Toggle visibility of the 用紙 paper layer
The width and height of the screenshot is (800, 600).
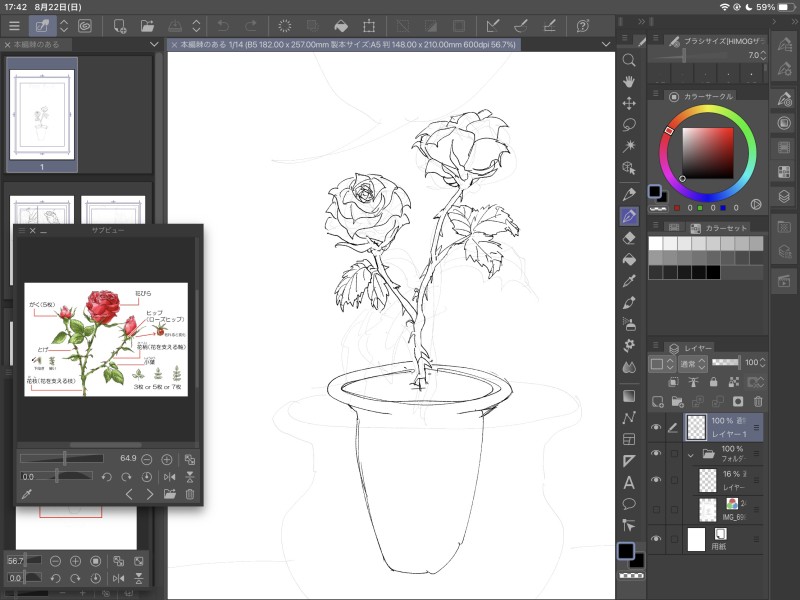click(656, 540)
